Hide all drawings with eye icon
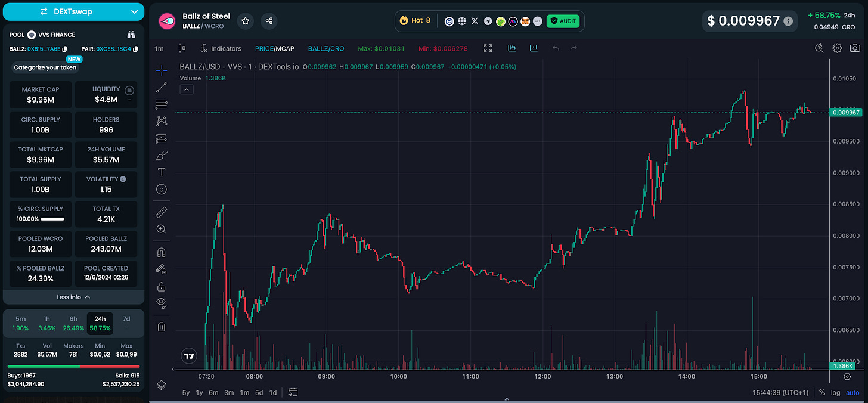This screenshot has height=403, width=868. (162, 303)
